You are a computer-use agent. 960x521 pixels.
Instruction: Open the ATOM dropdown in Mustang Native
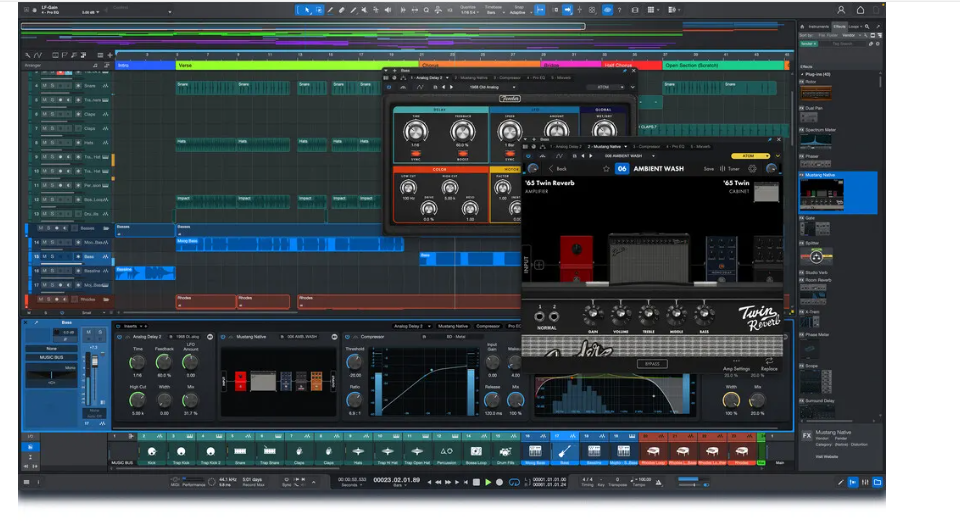pos(749,156)
